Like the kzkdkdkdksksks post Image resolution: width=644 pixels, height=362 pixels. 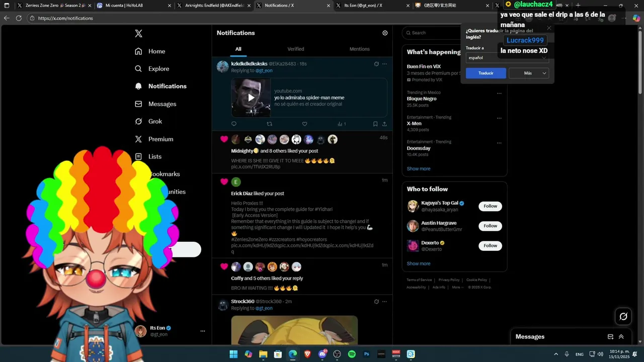pos(304,124)
